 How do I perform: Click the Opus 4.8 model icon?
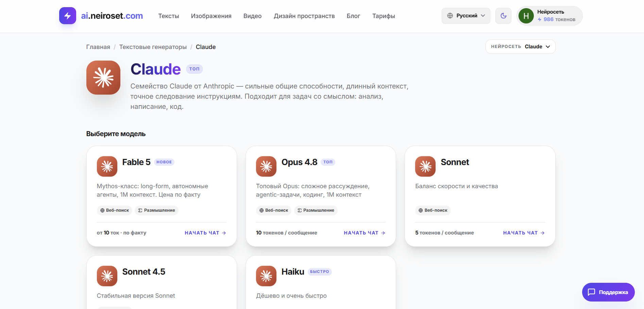266,166
